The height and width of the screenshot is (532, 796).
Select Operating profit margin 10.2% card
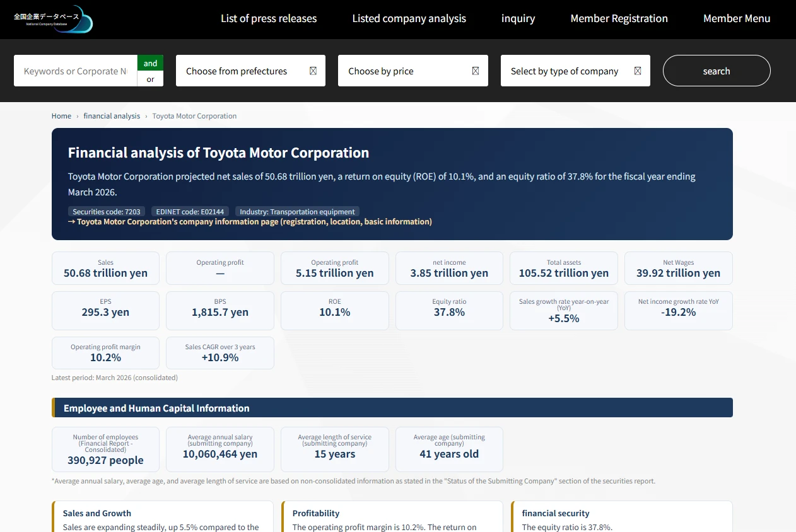(x=105, y=353)
